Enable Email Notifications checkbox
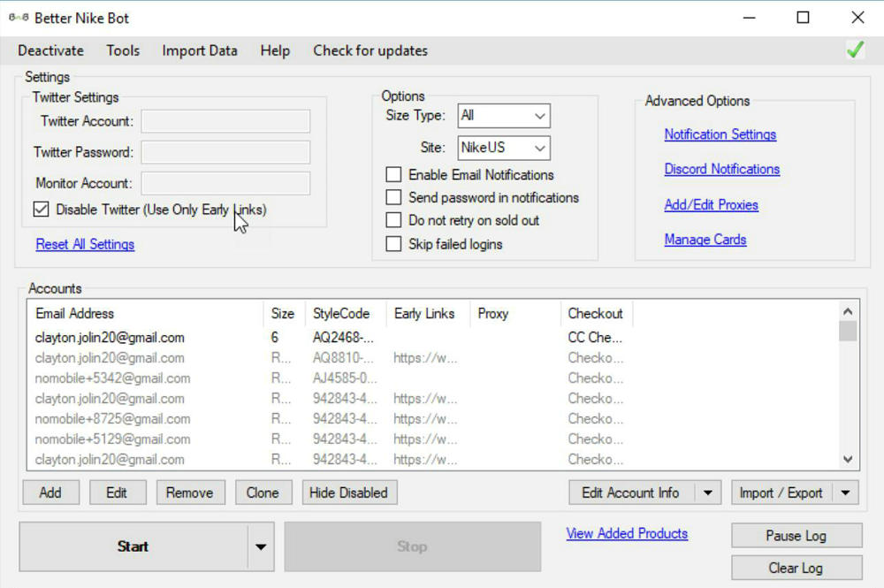 (393, 175)
